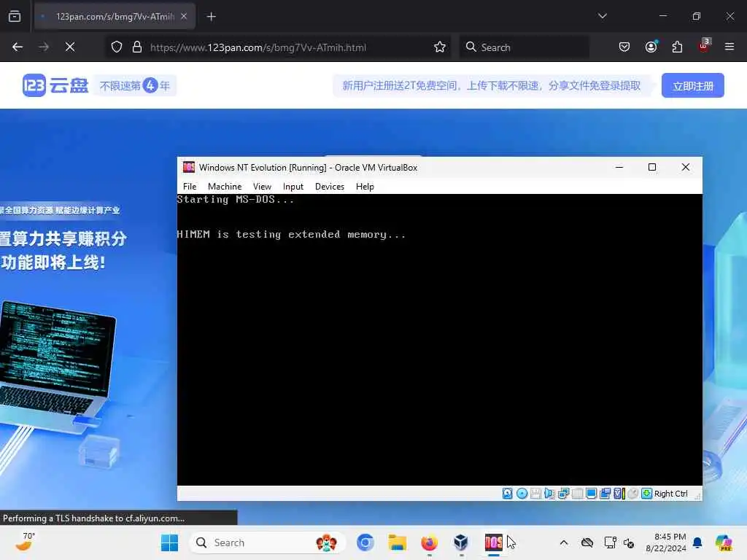Click the display indicator in VirtualBox status bar
Image resolution: width=747 pixels, height=560 pixels.
pos(591,494)
